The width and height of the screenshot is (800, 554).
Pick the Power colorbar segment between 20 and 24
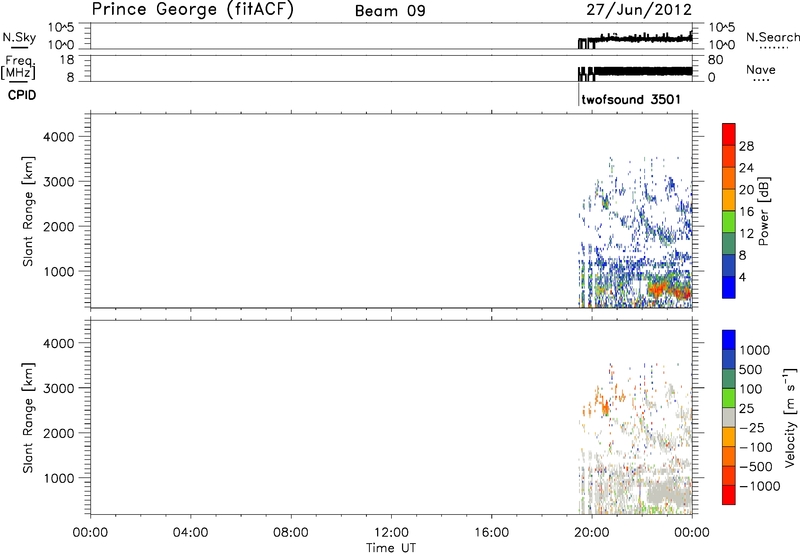pyautogui.click(x=729, y=178)
